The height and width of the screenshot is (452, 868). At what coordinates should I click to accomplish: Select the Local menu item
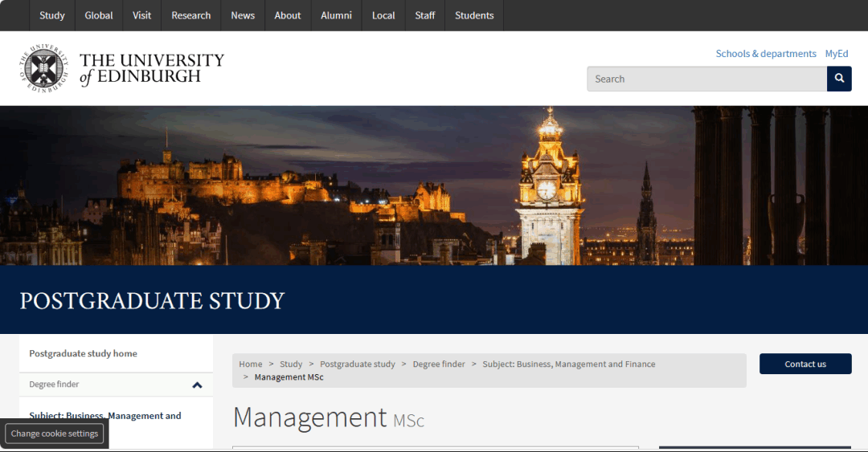click(383, 15)
